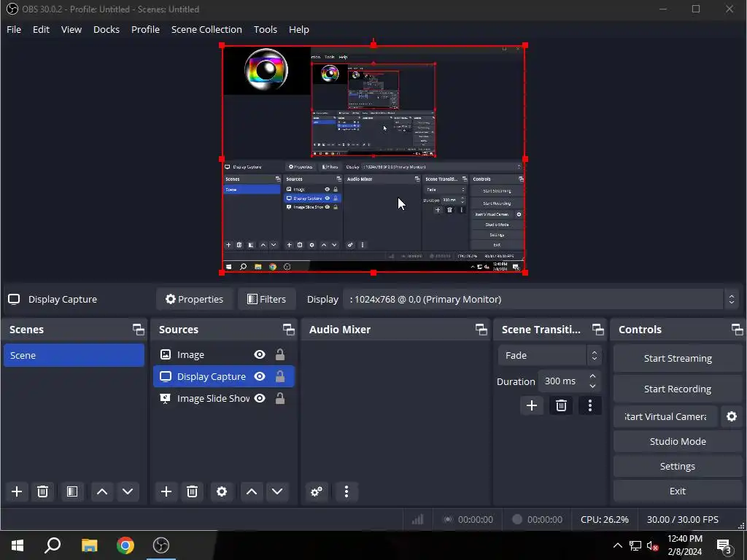The height and width of the screenshot is (560, 747).
Task: Undock the Scene Transitions panel
Action: coord(598,330)
